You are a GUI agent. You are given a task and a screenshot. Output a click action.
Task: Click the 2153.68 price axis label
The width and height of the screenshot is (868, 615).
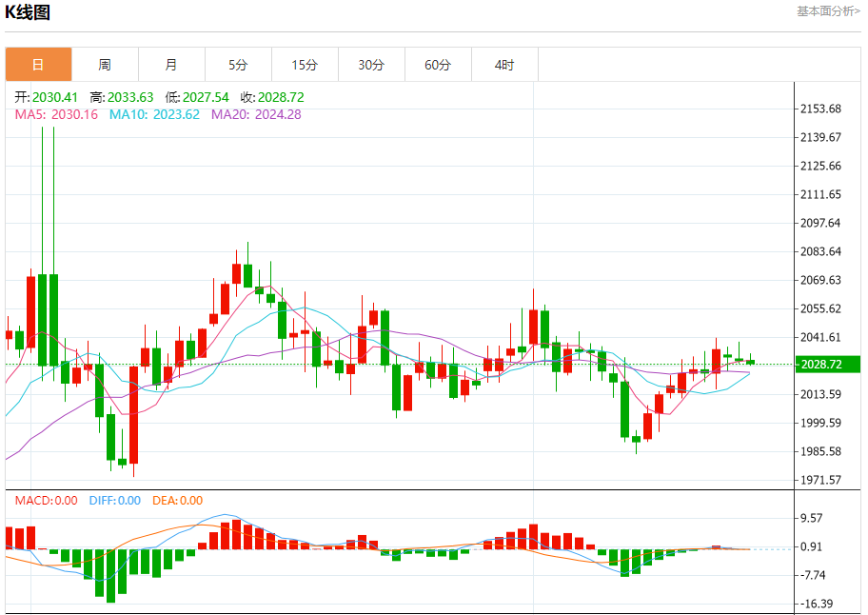click(821, 109)
